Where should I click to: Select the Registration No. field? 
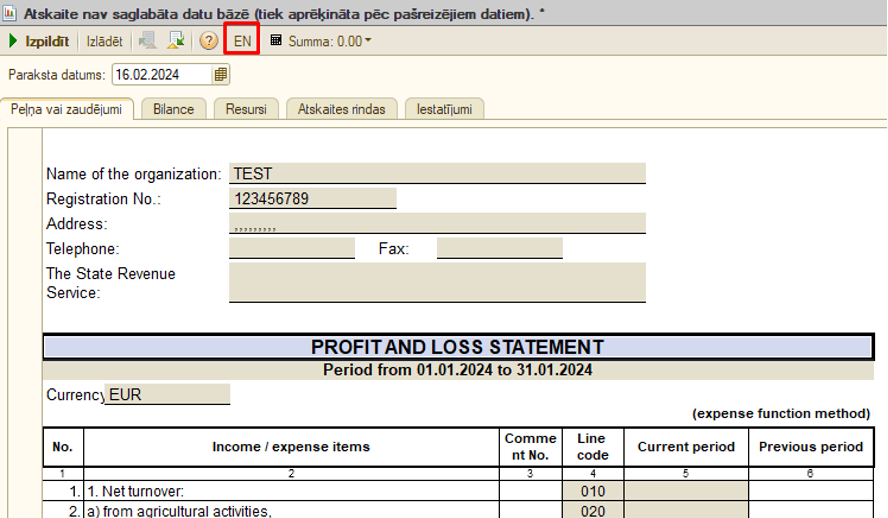(x=313, y=199)
